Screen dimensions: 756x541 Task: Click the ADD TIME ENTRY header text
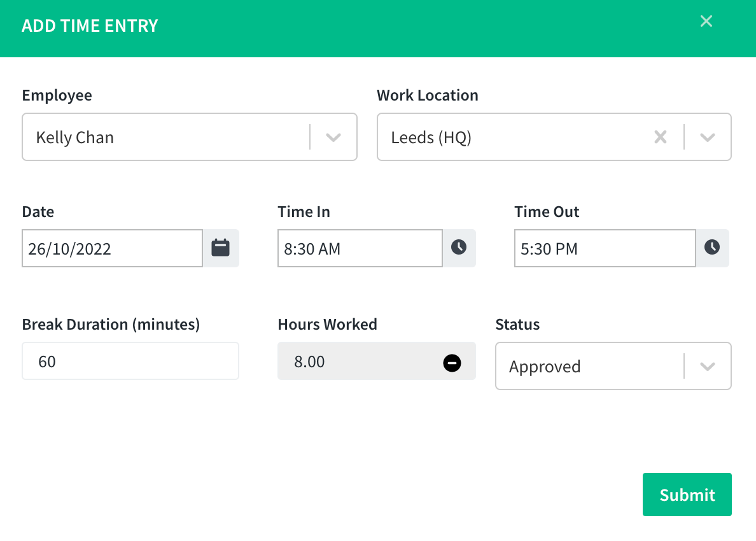(90, 25)
